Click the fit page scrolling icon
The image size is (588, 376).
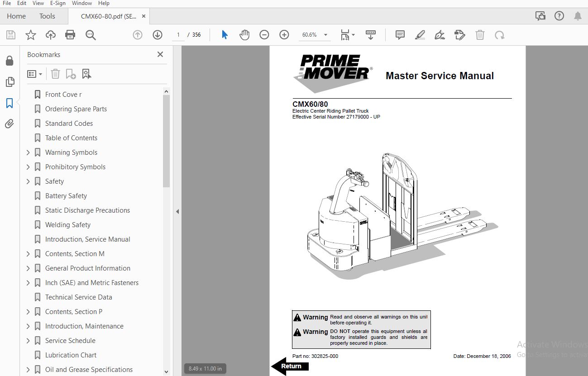[x=345, y=35]
